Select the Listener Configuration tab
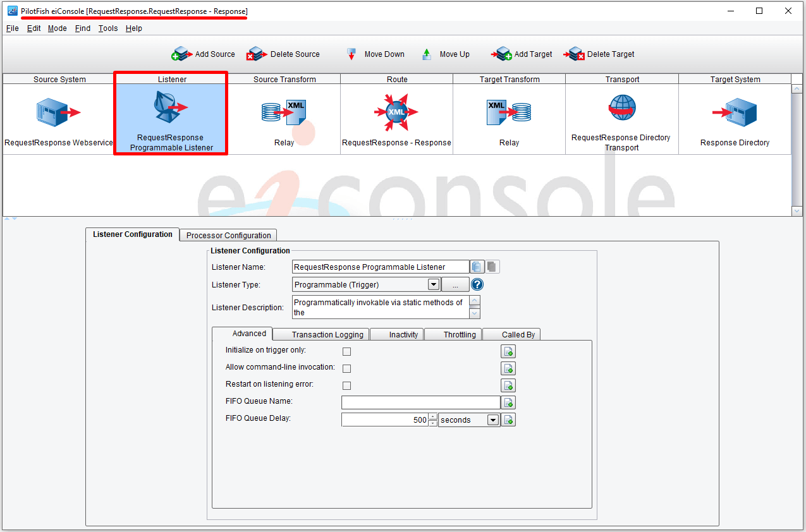Image resolution: width=806 pixels, height=532 pixels. pyautogui.click(x=133, y=234)
